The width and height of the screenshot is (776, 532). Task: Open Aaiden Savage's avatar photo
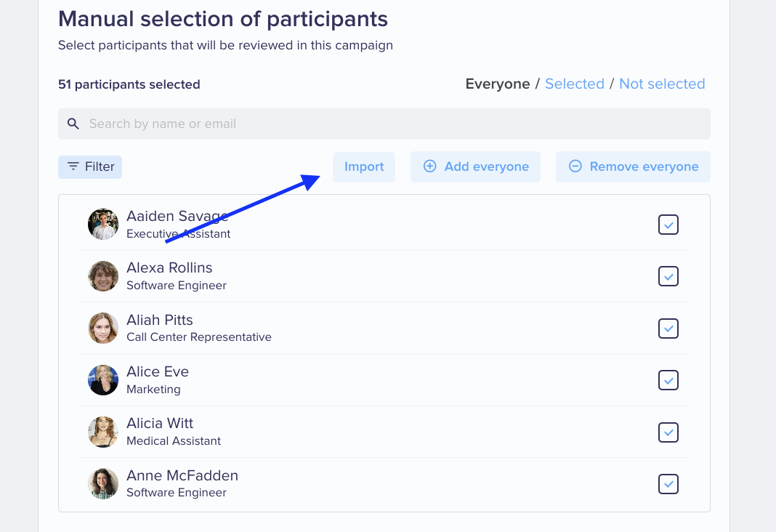[x=103, y=224]
